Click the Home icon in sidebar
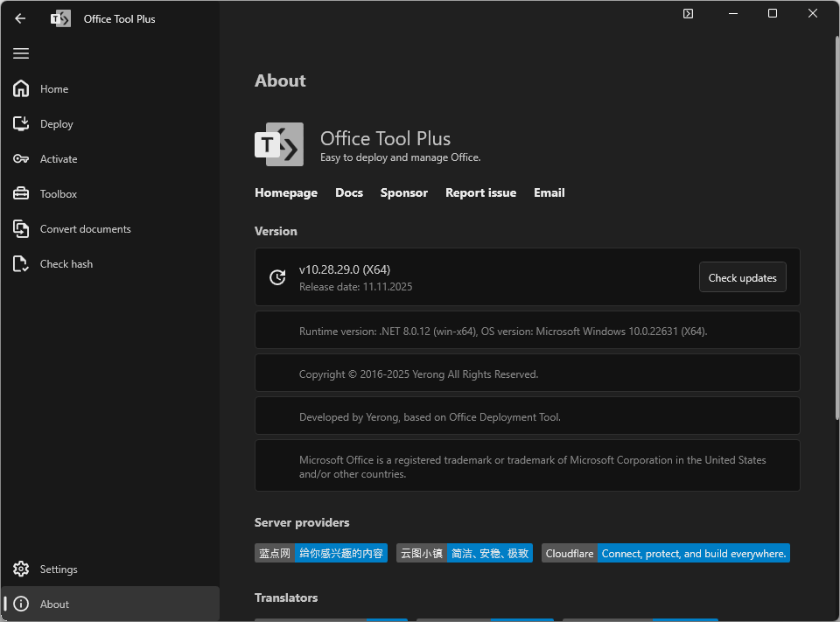This screenshot has width=840, height=622. tap(21, 88)
